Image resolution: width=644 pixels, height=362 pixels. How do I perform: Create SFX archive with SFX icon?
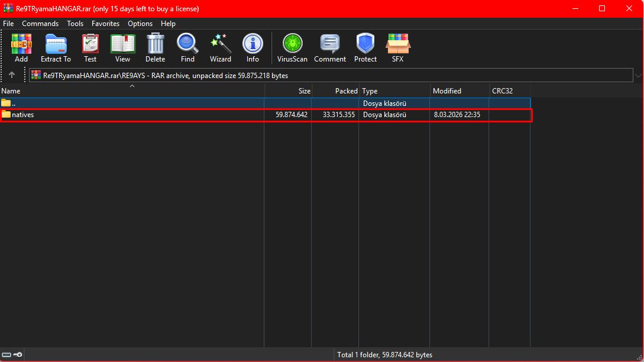click(397, 48)
